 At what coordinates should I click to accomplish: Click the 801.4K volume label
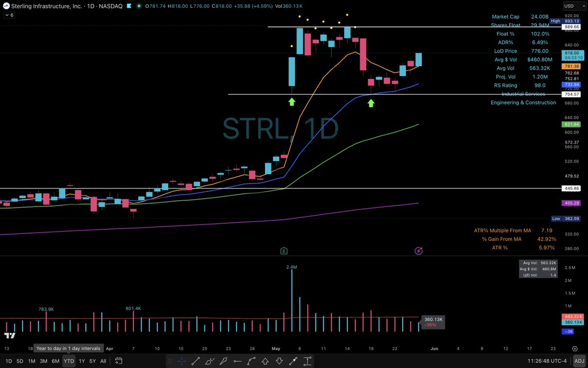tap(133, 309)
